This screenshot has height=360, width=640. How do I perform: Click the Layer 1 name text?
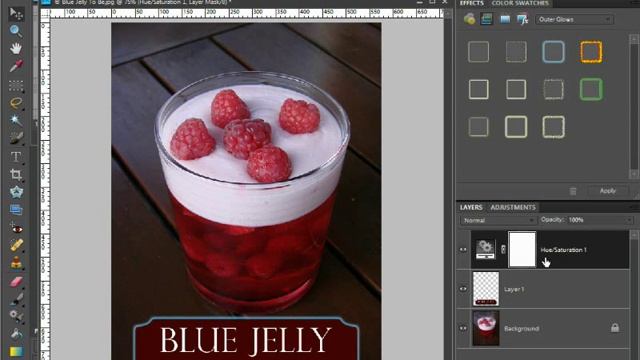coord(513,289)
